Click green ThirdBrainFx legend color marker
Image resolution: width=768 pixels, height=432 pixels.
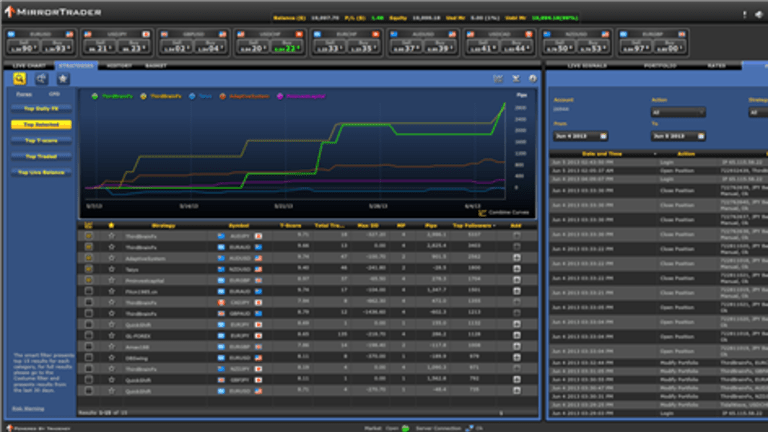pyautogui.click(x=95, y=96)
